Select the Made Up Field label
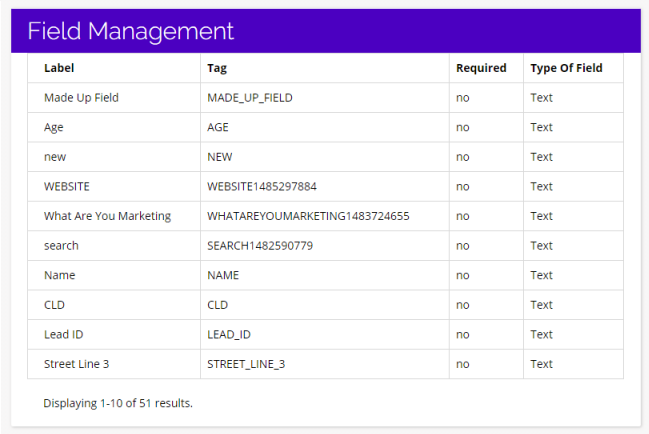 coord(82,98)
